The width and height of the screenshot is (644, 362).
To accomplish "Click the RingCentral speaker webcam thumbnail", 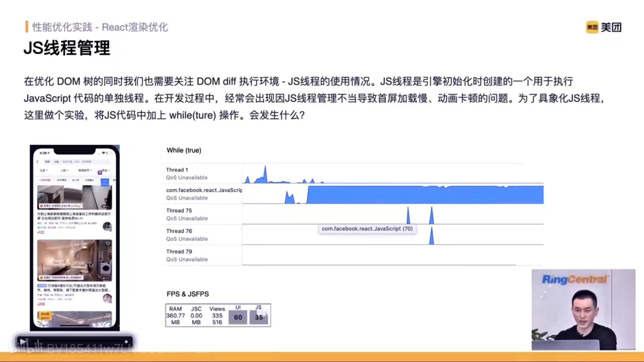I will click(x=583, y=309).
